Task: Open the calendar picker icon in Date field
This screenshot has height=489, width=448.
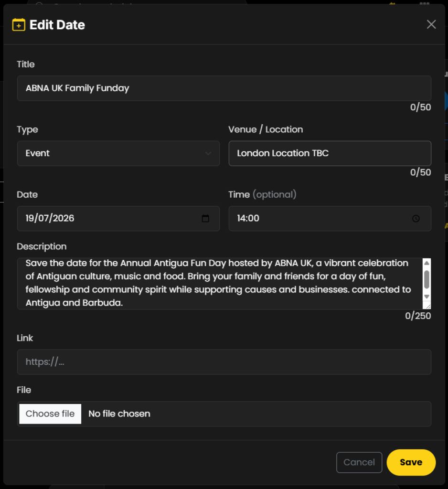Action: pos(205,219)
